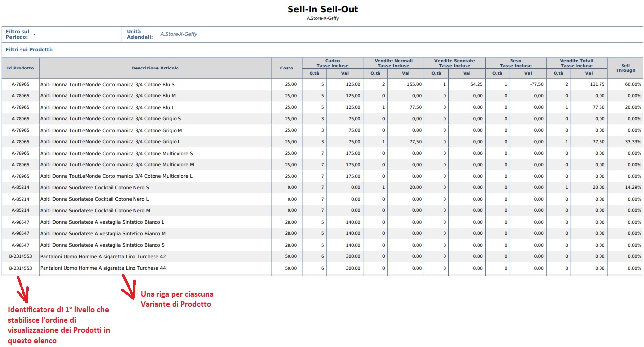Select row ToutLeMonde Cotone Multicolore M description
644x347 pixels.
117,165
